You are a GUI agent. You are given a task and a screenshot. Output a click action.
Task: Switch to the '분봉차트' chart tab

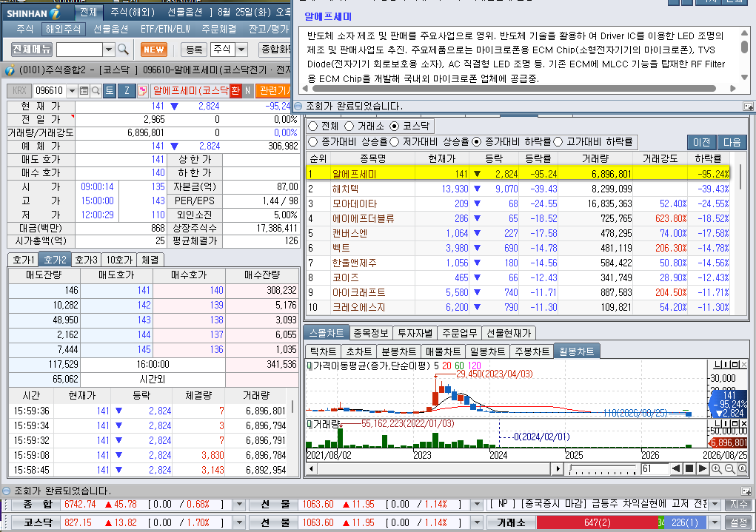click(x=398, y=351)
